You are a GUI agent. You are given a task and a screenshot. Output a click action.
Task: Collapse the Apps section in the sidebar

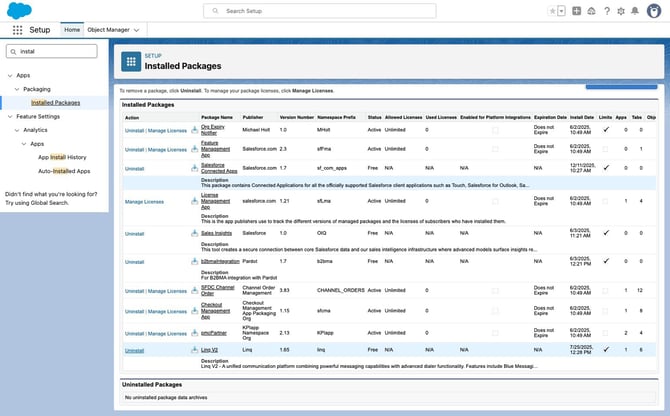click(x=10, y=76)
